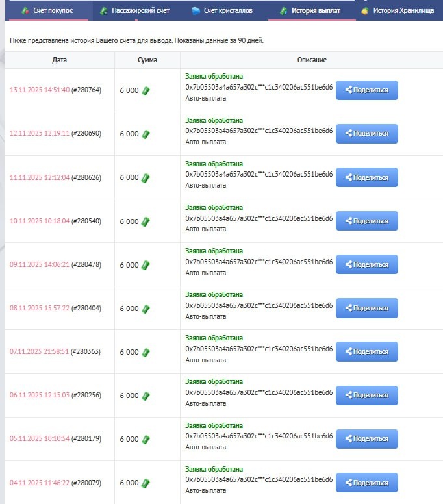Click the Дата column header
443x504 pixels.
click(59, 60)
